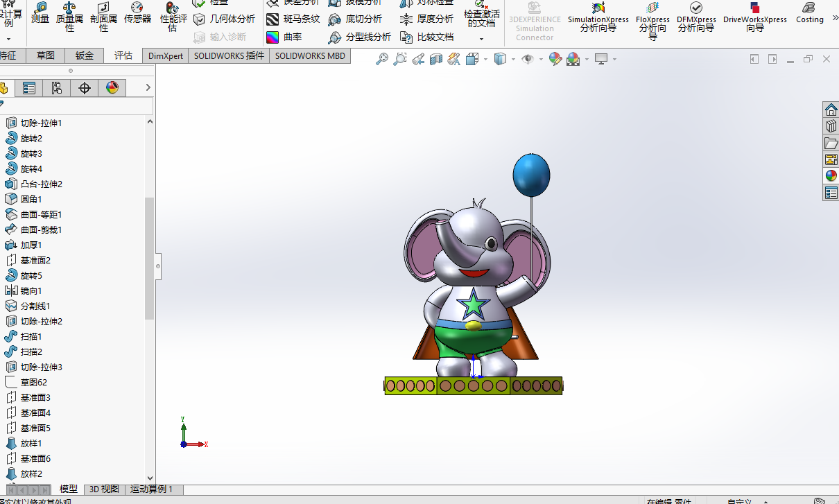Click the Previous View icon
Image resolution: width=839 pixels, height=504 pixels.
click(418, 60)
